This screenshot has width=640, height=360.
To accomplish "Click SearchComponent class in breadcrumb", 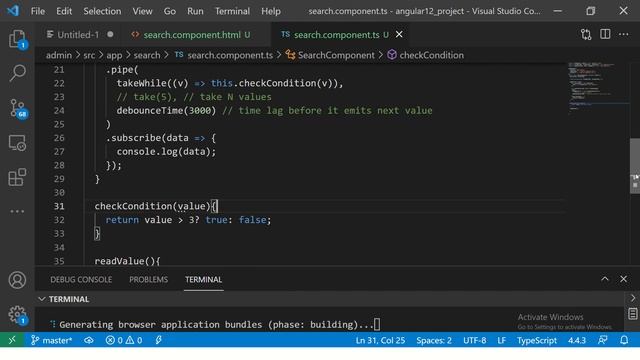I will point(330,55).
